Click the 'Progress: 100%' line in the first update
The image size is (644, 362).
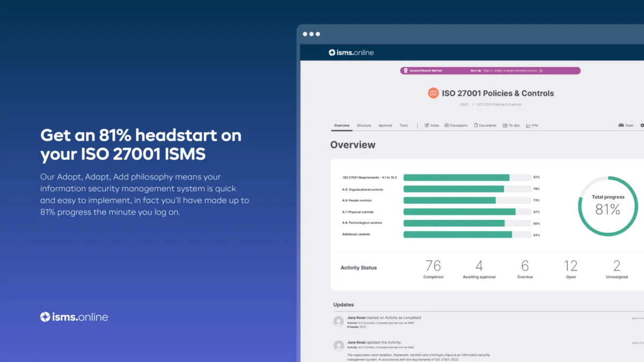click(x=356, y=327)
